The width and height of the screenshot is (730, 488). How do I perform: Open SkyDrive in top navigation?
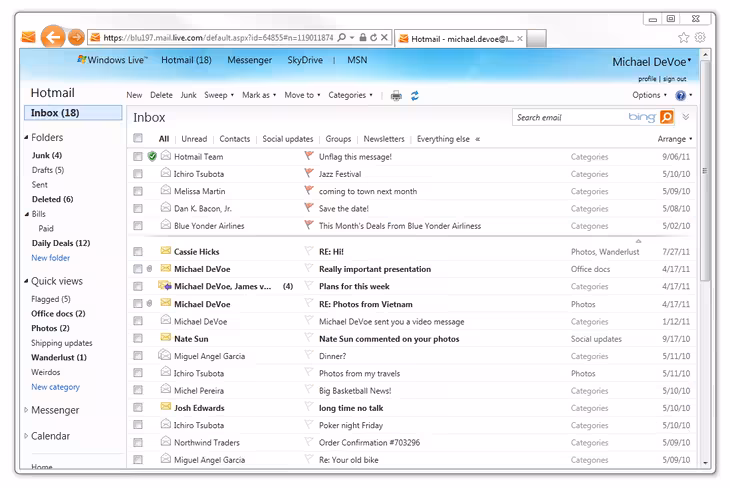pos(304,60)
